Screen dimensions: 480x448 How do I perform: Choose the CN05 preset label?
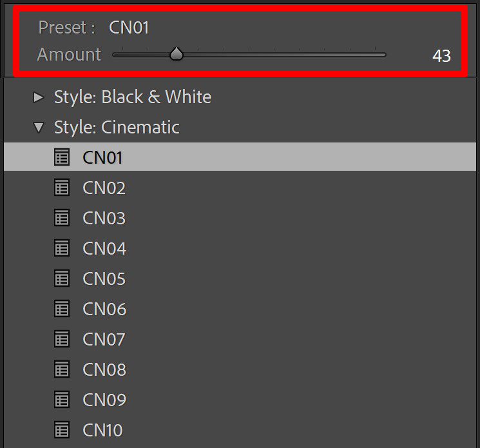click(x=104, y=278)
